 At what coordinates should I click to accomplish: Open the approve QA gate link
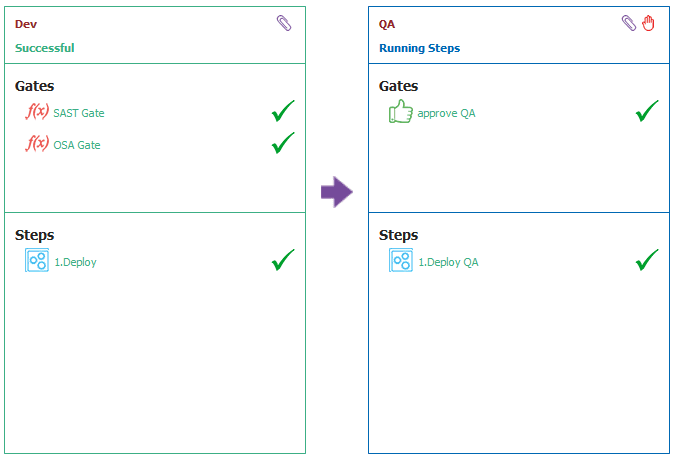pyautogui.click(x=446, y=114)
